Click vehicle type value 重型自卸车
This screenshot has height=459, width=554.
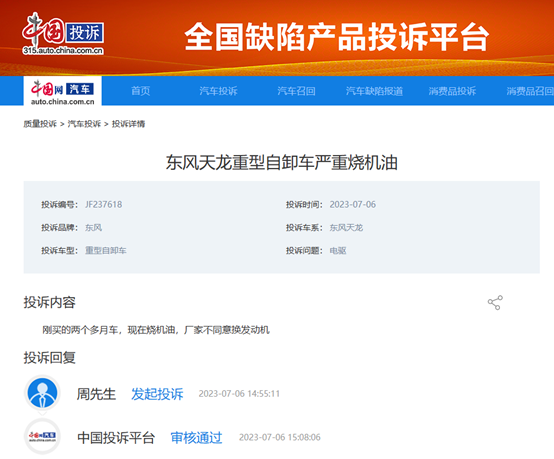pyautogui.click(x=106, y=251)
